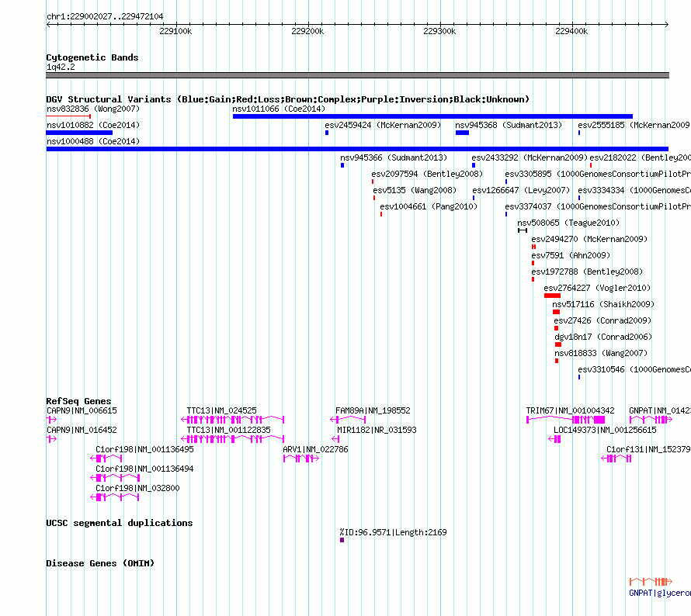Select the CAPN9|NM_016452 gene label
Screen dimensions: 691x616
(x=82, y=430)
